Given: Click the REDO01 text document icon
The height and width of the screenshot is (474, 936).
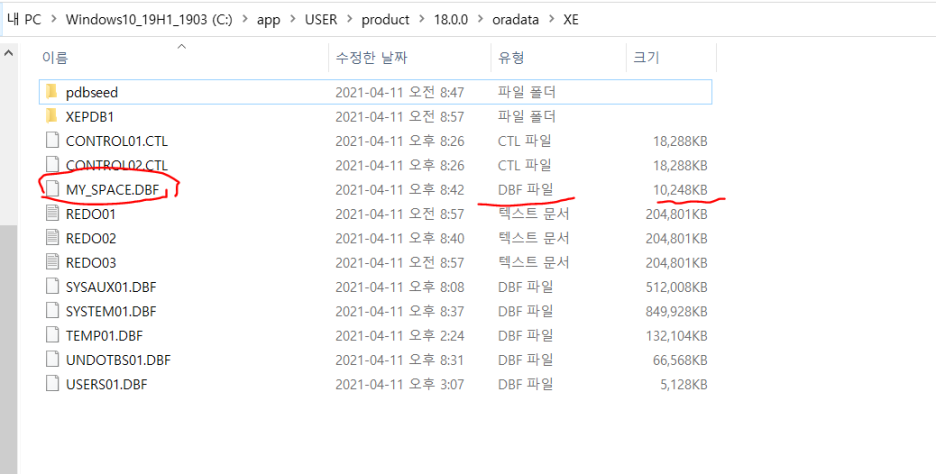Looking at the screenshot, I should tap(53, 214).
